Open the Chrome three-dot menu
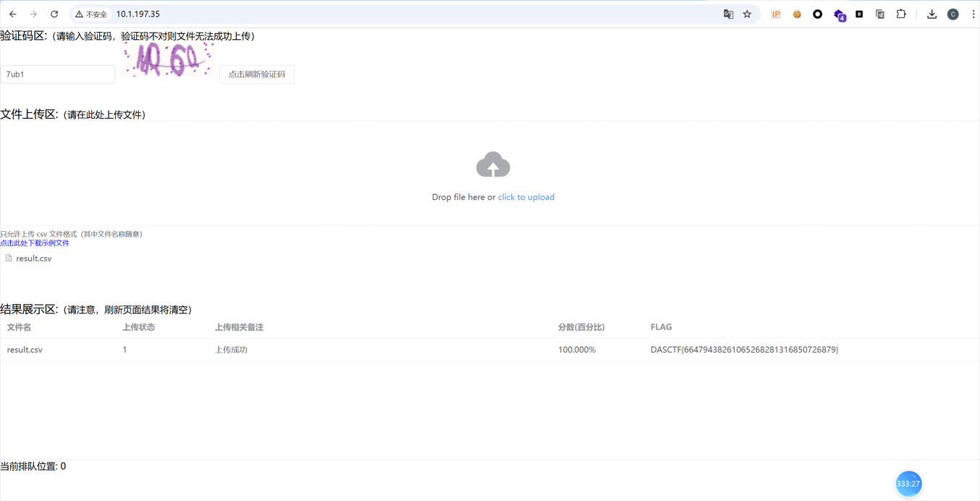Image resolution: width=980 pixels, height=501 pixels. [x=973, y=14]
